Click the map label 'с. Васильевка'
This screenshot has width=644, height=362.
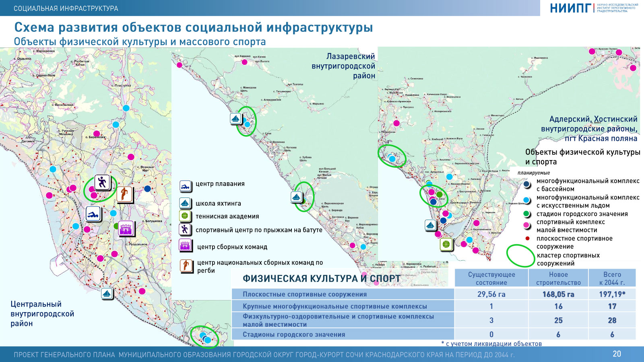tap(62, 105)
